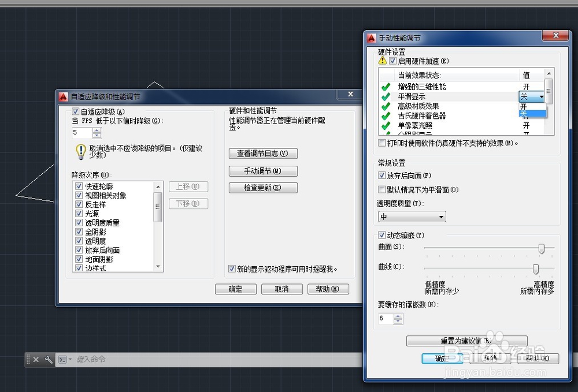This screenshot has width=578, height=392.
Task: Open the command prompt history icon
Action: pos(63,360)
